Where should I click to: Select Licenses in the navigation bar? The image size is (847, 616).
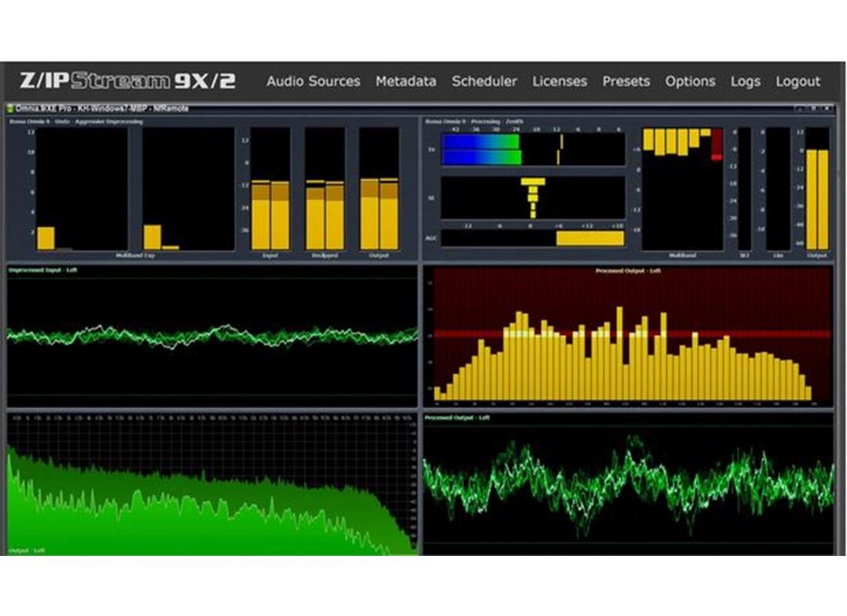(x=560, y=82)
